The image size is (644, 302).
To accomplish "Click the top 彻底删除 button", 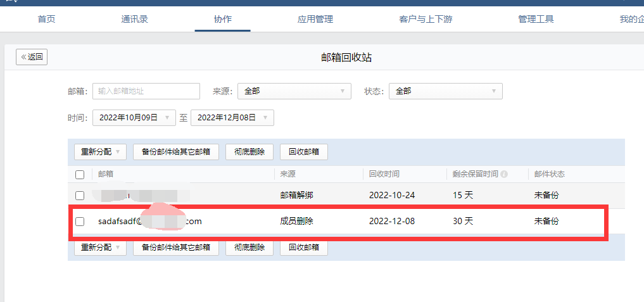I will (x=249, y=152).
